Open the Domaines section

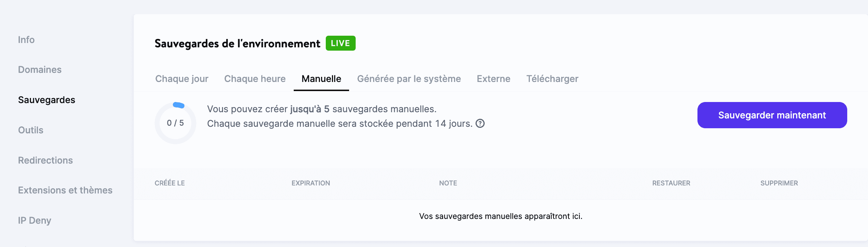[x=40, y=70]
